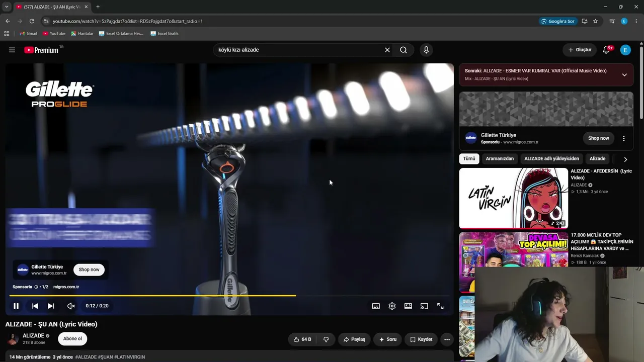Viewport: 644px width, 362px height.
Task: Start voice search with microphone
Action: [426, 50]
